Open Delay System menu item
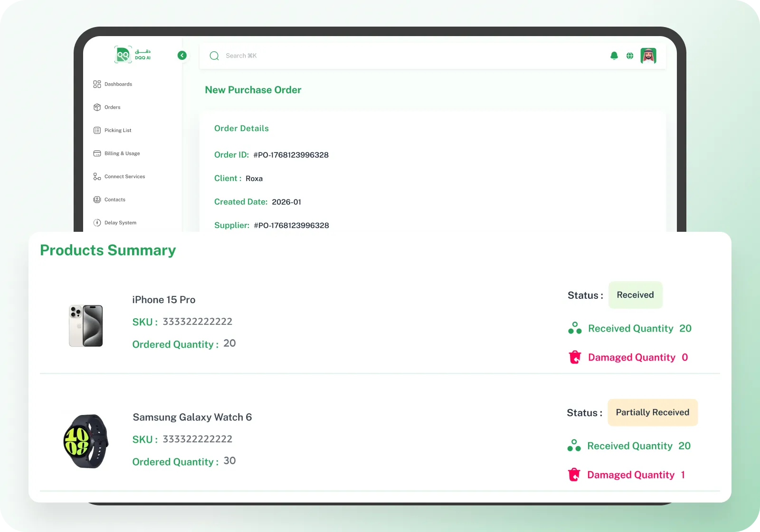Viewport: 760px width, 532px height. (x=120, y=223)
